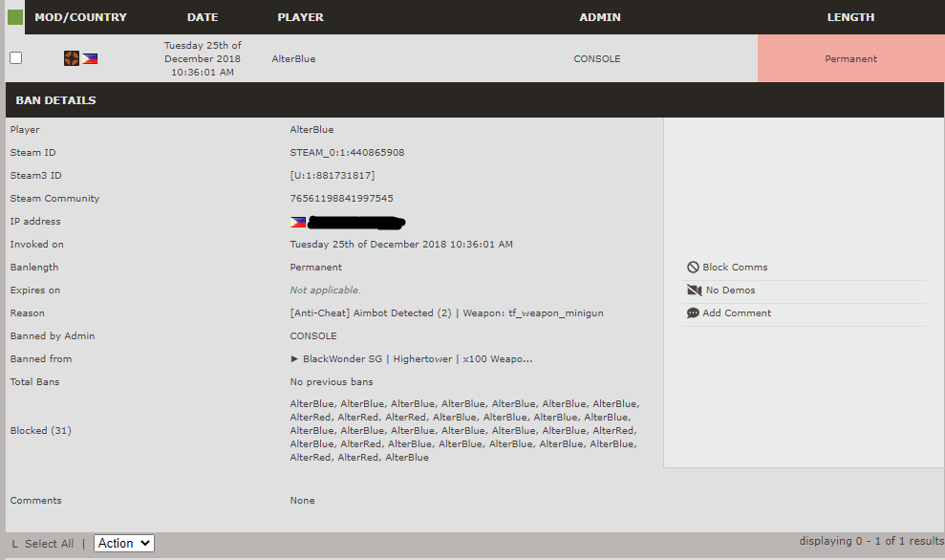This screenshot has height=560, width=945.
Task: Click the IP address label
Action: pos(35,221)
